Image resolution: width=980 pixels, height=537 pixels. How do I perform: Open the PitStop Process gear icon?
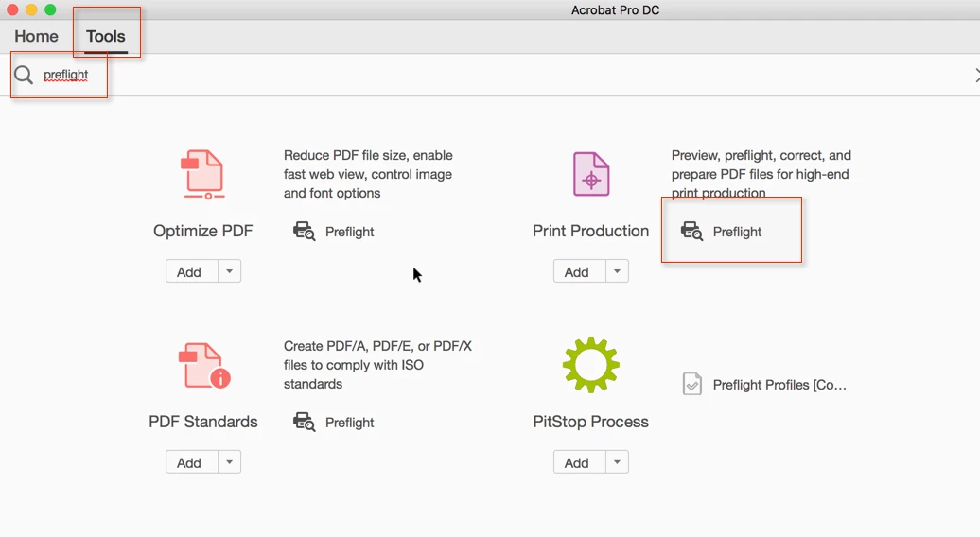click(590, 365)
